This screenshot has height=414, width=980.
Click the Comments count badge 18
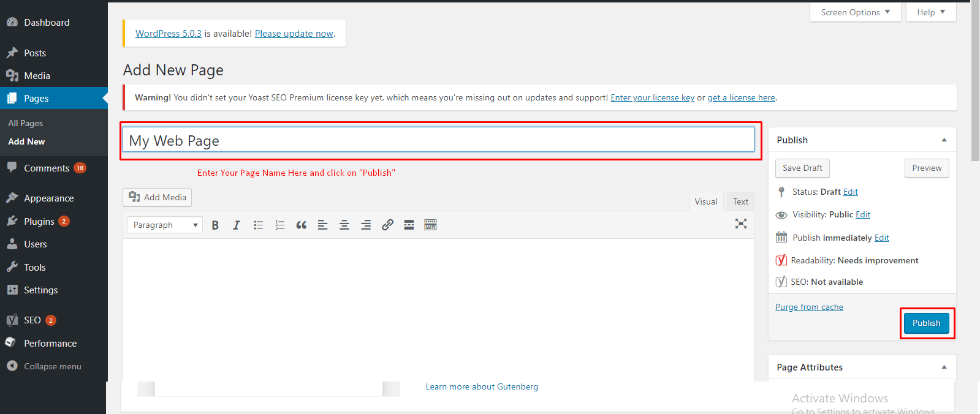(80, 168)
